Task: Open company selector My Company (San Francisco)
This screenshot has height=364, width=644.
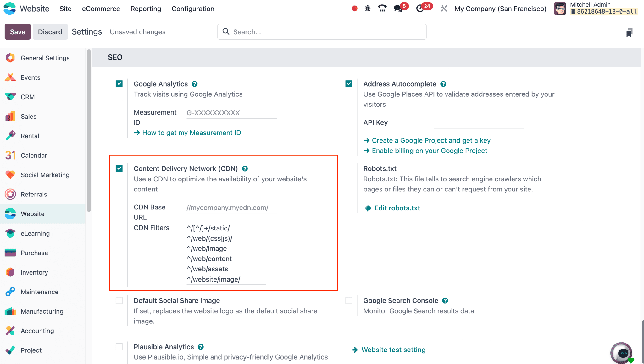Action: [500, 9]
